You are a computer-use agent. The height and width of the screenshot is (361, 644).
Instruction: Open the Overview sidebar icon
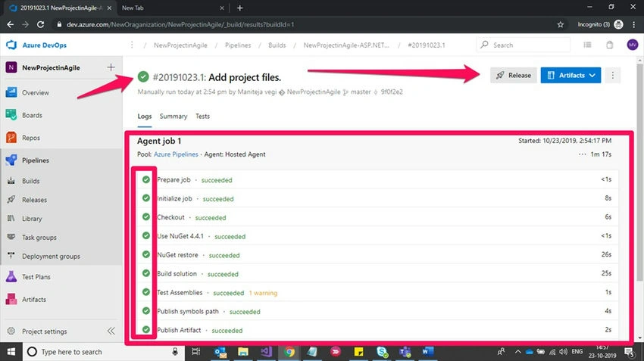pos(11,92)
